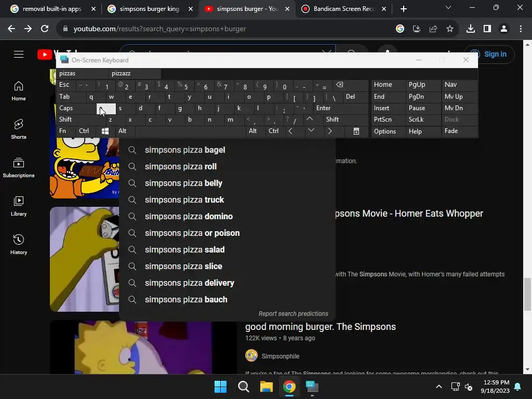
Task: Select suggestion 'simpsons pizza or poison'
Action: click(x=227, y=233)
